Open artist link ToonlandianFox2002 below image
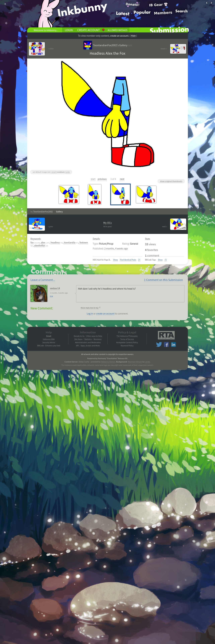215x644 pixels. point(43,211)
